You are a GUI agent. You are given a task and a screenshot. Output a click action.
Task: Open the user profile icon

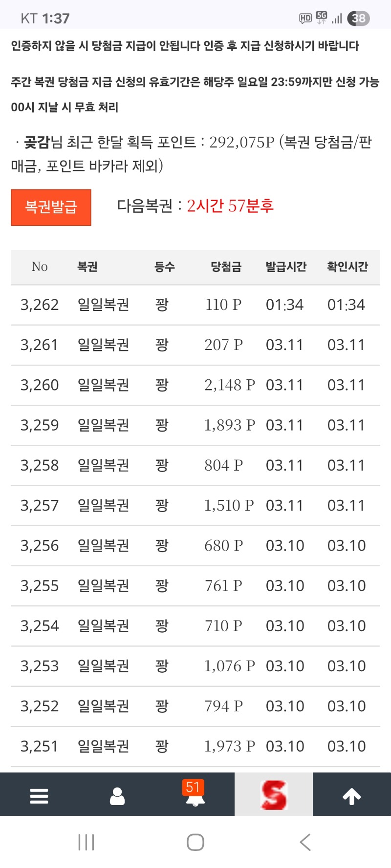coord(117,796)
